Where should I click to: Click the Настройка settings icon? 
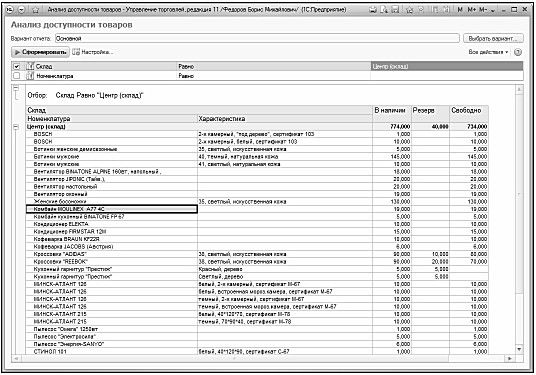click(x=76, y=52)
